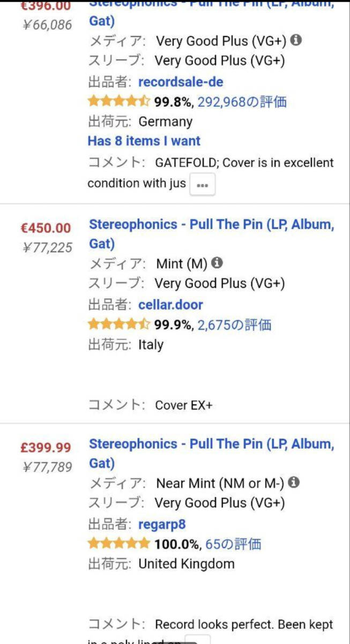Viewport: 350px width, 644px height.
Task: Open "Has 8 items I want" link
Action: 144,141
